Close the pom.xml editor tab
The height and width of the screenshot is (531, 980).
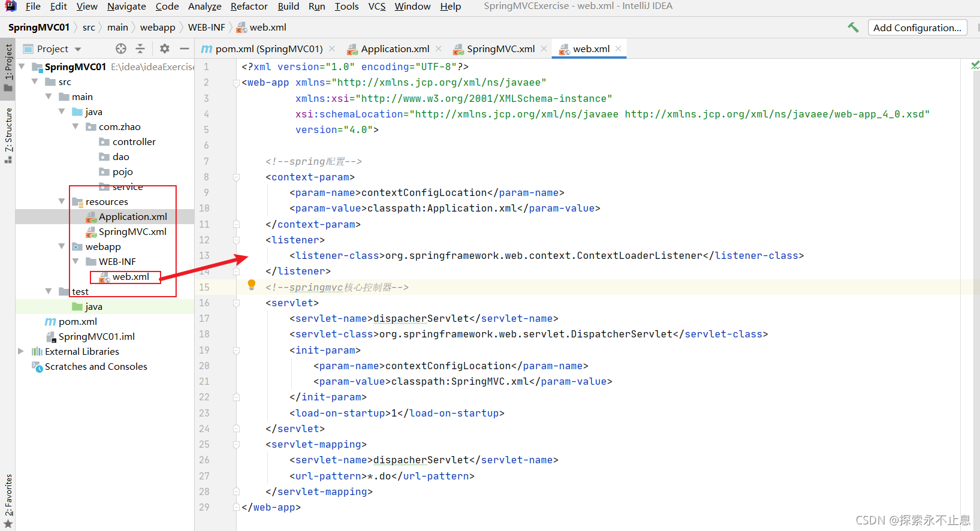pos(332,49)
